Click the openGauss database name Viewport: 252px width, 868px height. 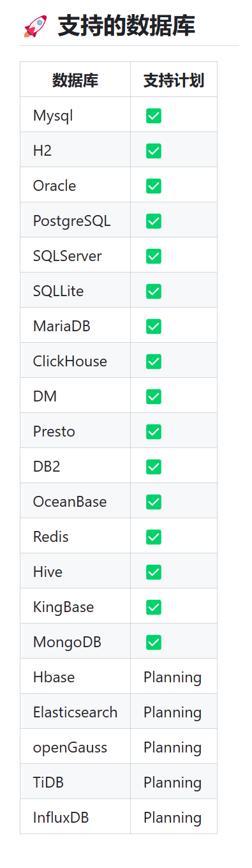pyautogui.click(x=70, y=748)
